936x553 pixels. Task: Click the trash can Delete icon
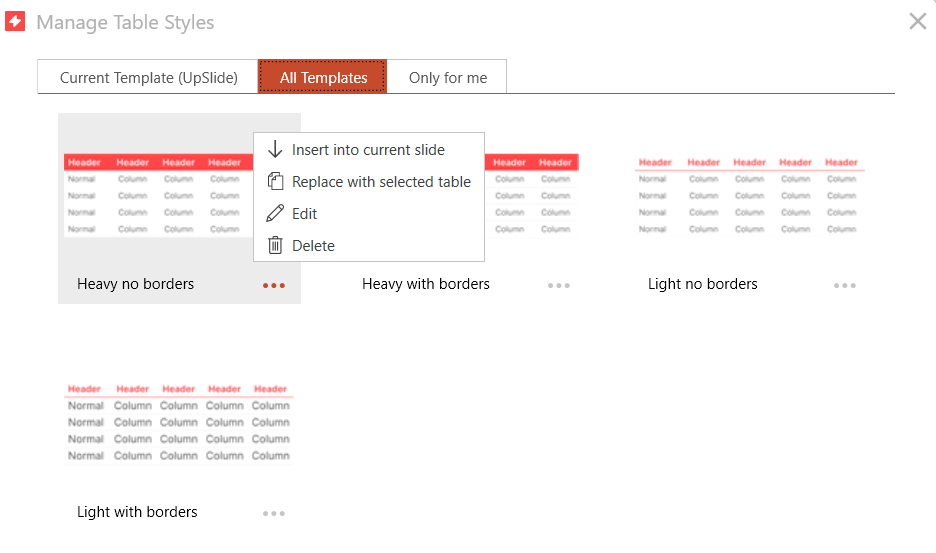pos(275,246)
